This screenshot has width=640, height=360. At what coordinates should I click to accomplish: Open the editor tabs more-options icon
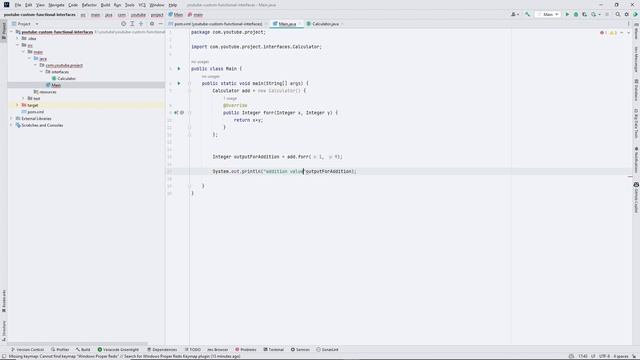click(629, 24)
